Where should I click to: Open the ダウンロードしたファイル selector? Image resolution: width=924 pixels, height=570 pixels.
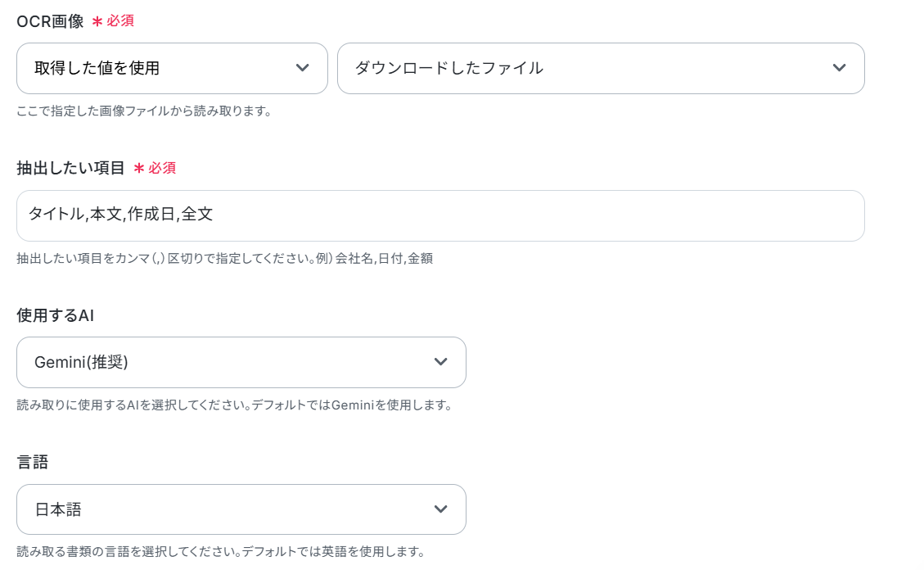coord(601,68)
